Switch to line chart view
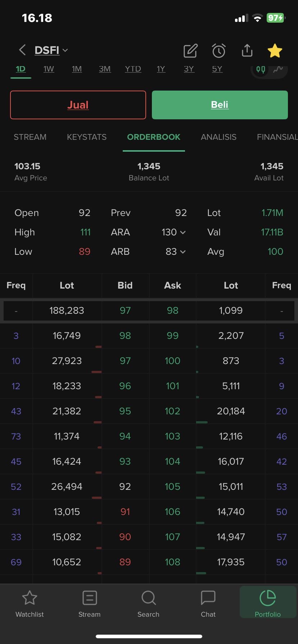Viewport: 298px width, 644px height. pos(278,70)
